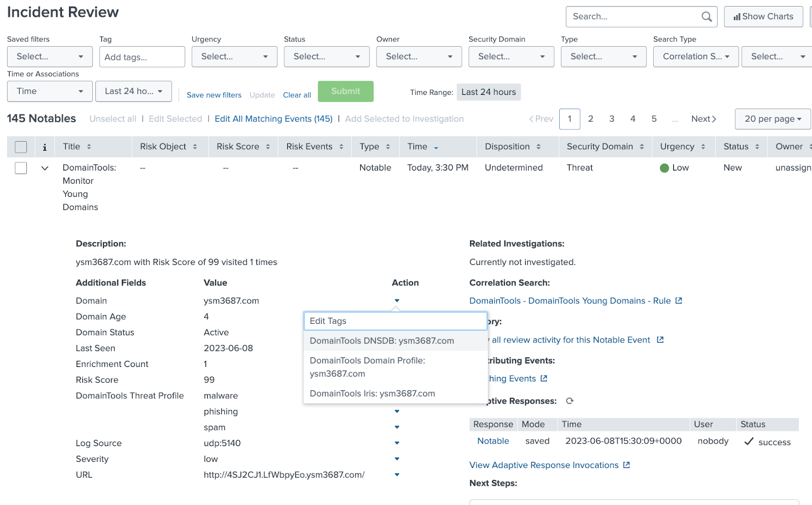The height and width of the screenshot is (505, 812).
Task: Open the Owner filter dropdown
Action: coord(419,57)
